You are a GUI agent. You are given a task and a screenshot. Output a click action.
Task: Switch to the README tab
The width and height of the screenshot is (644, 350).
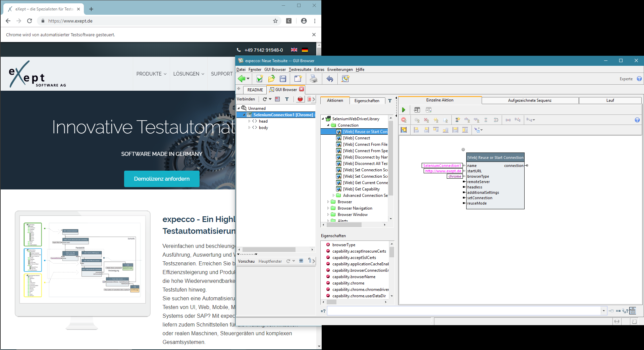tap(255, 90)
